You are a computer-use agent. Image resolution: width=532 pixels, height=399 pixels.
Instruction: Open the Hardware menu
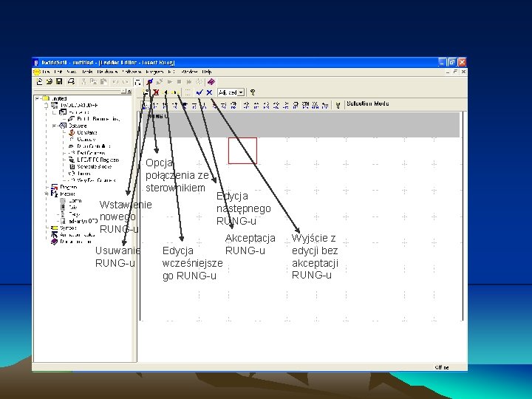(x=107, y=72)
